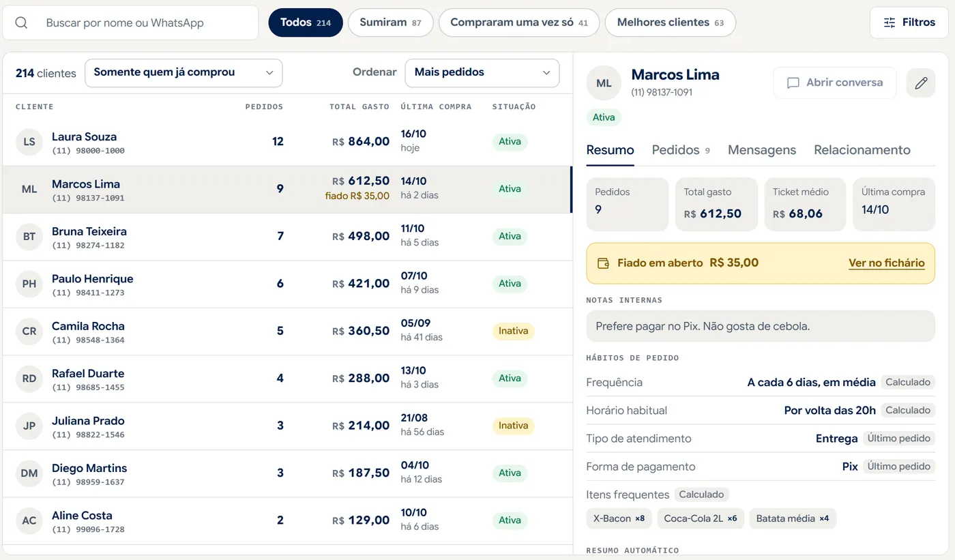The image size is (955, 560).
Task: Switch to the Relacionamento tab
Action: (x=862, y=150)
